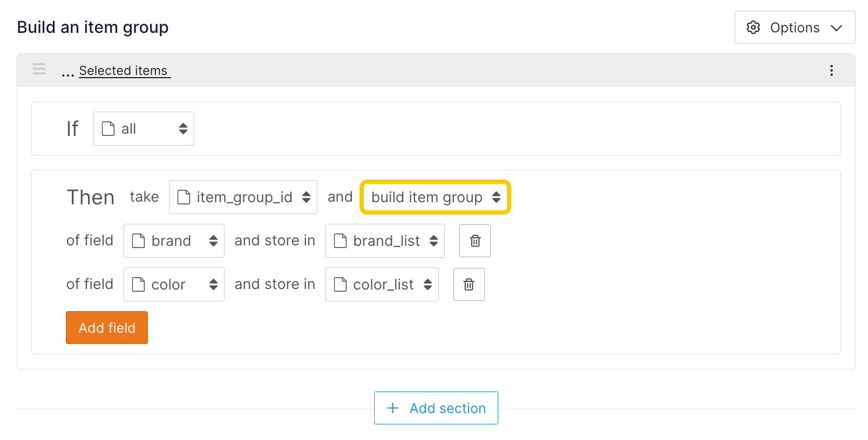
Task: Open the three-dot section menu
Action: click(831, 71)
